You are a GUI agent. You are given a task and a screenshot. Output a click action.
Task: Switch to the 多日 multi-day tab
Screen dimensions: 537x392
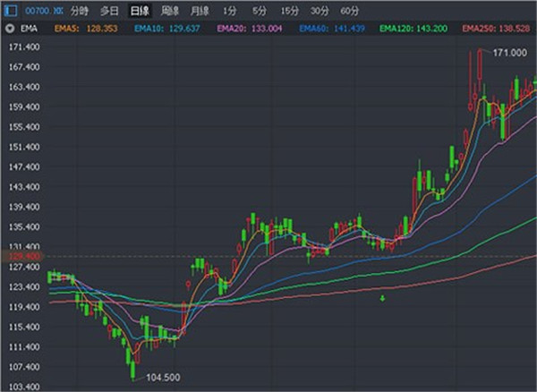pyautogui.click(x=109, y=11)
